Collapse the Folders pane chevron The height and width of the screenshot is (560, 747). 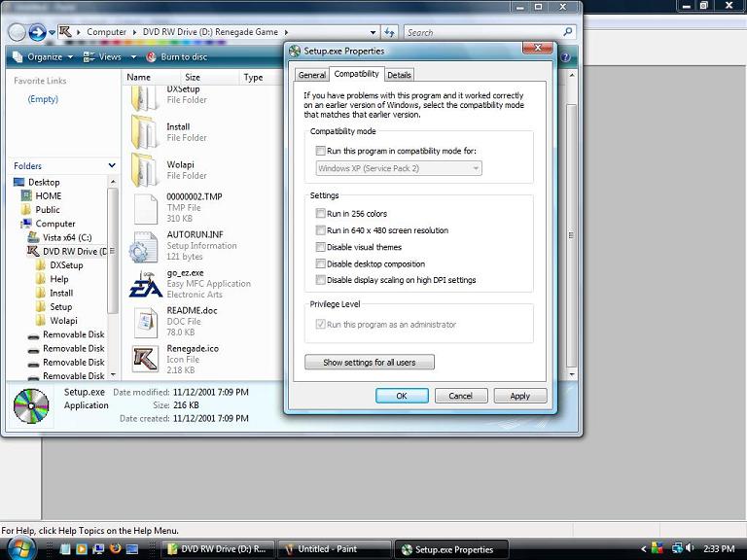pos(111,166)
